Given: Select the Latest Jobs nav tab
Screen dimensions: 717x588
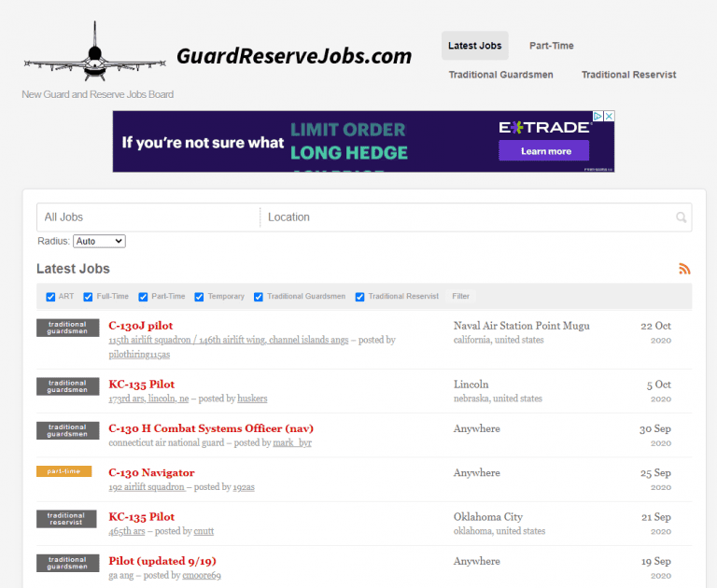Looking at the screenshot, I should [x=474, y=46].
